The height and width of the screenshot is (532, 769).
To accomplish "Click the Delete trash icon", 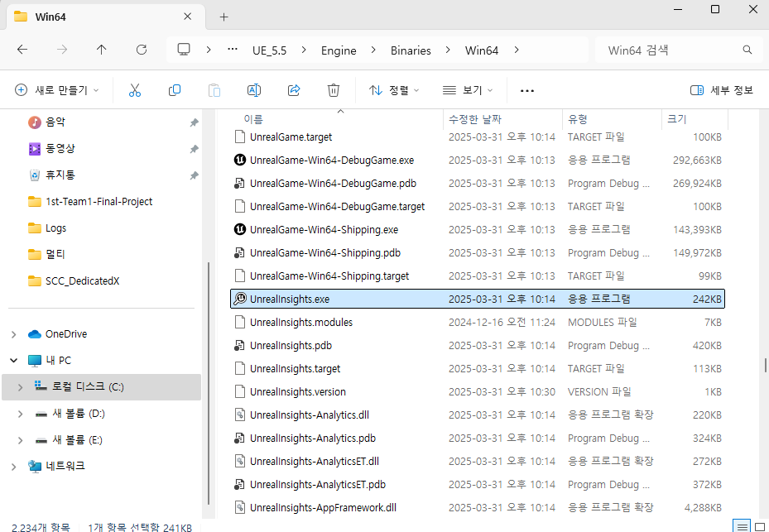I will click(x=334, y=90).
